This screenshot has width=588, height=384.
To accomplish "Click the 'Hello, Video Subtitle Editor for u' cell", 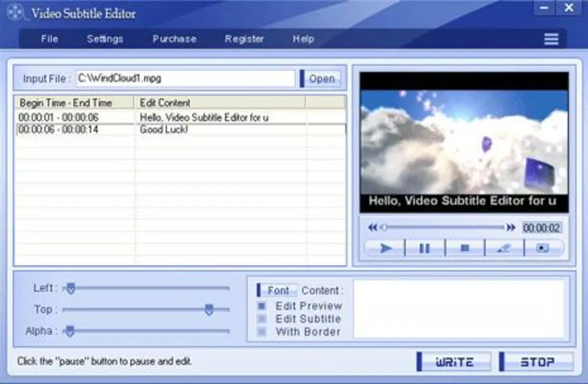I will [204, 117].
